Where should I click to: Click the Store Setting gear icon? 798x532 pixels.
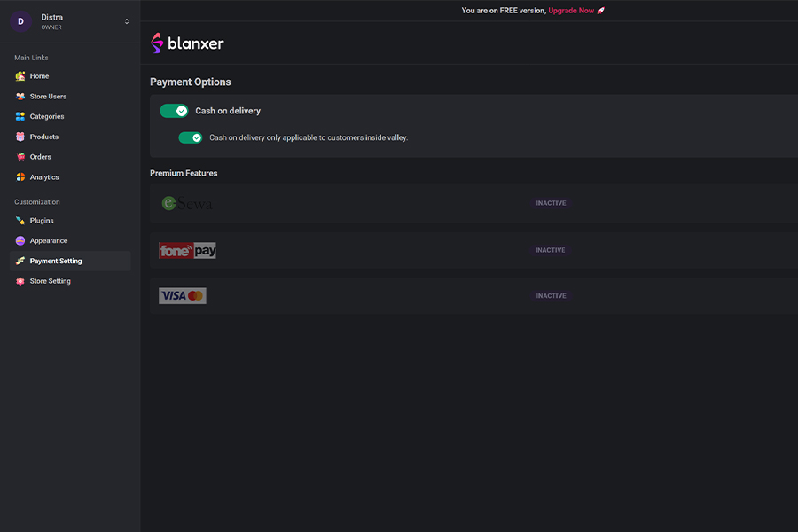20,281
